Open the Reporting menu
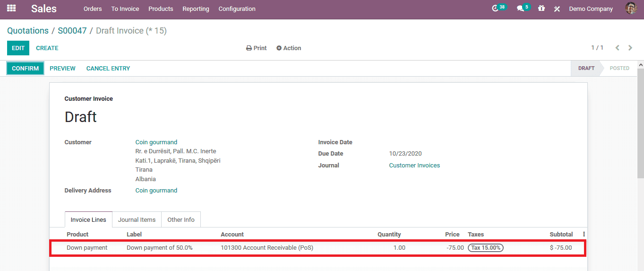Image resolution: width=644 pixels, height=271 pixels. (196, 9)
